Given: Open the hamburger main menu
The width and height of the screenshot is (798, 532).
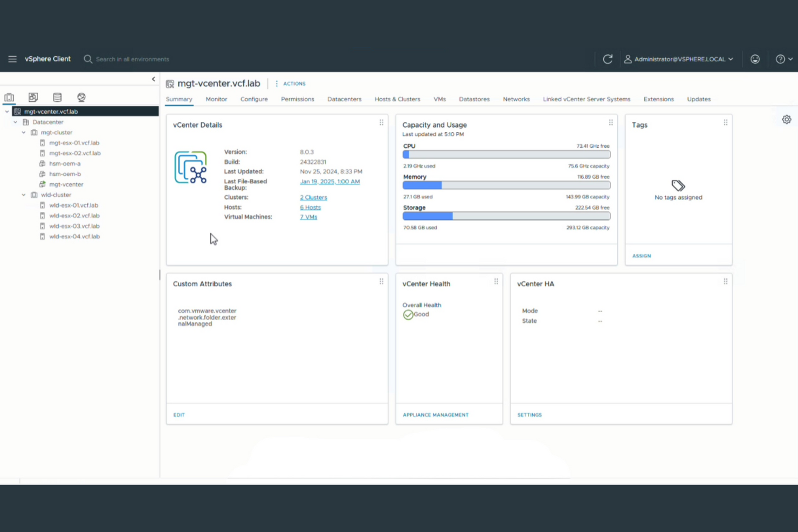Looking at the screenshot, I should click(12, 59).
